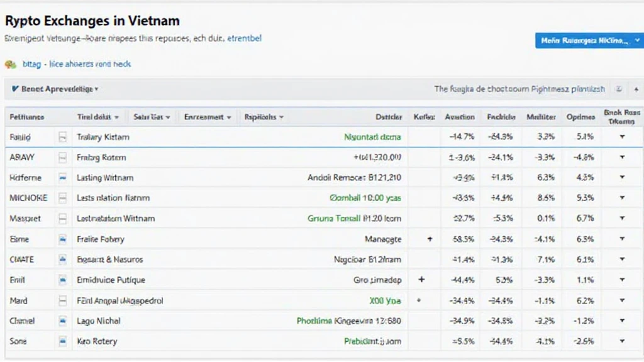
Task: Open the dropdown arrow in the MICNOKE row
Action: [x=622, y=198]
